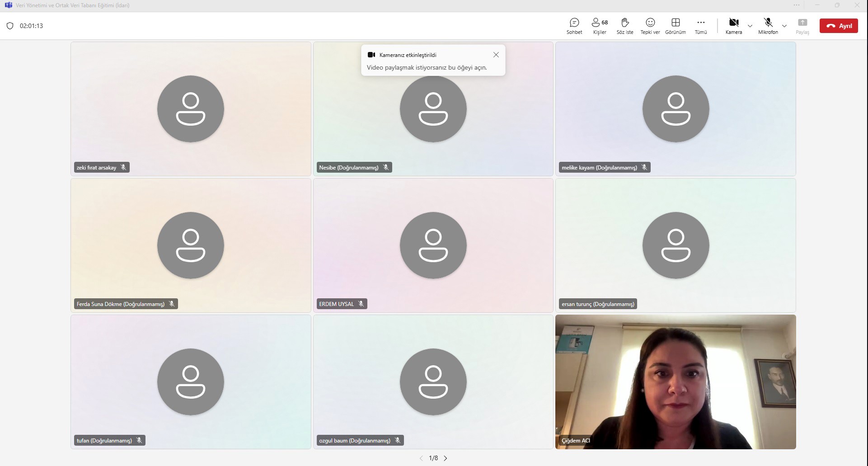Select zeki fırat arsakay's avatar
The image size is (868, 466).
191,109
